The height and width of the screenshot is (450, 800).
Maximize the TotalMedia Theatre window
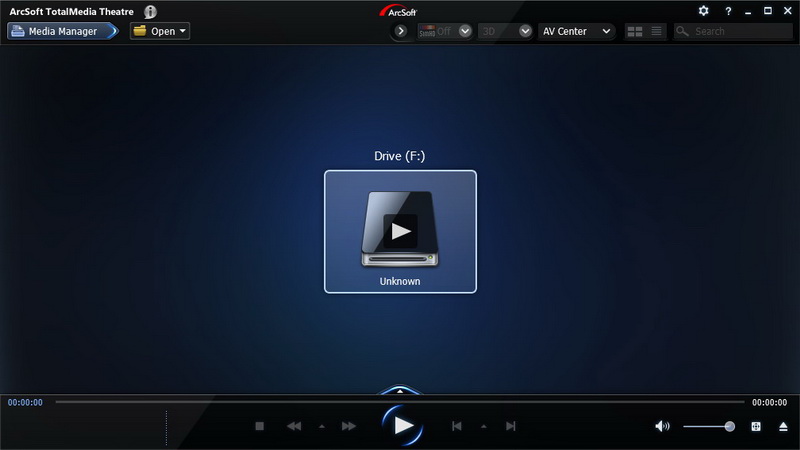(x=768, y=11)
